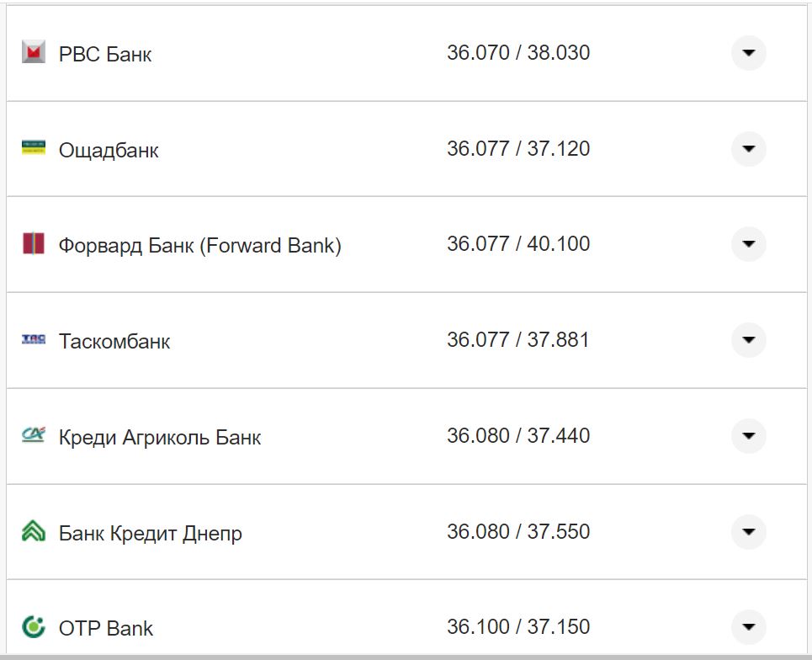Screen dimensions: 812x660
Task: Click the Форвард Банк logo icon
Action: 34,244
